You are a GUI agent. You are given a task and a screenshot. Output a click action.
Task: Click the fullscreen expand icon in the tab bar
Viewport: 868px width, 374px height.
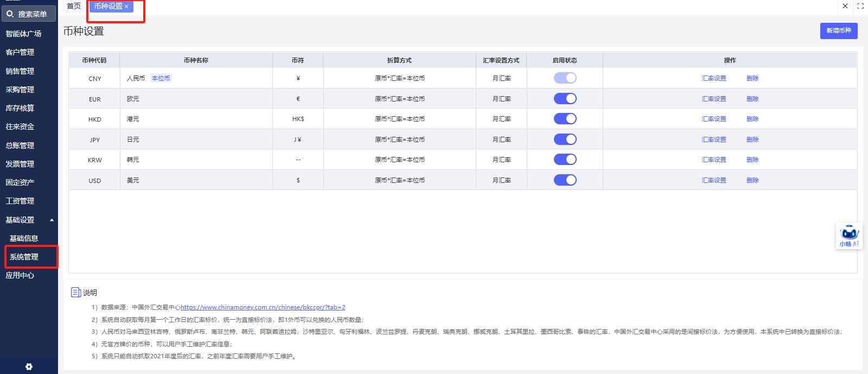coord(860,6)
